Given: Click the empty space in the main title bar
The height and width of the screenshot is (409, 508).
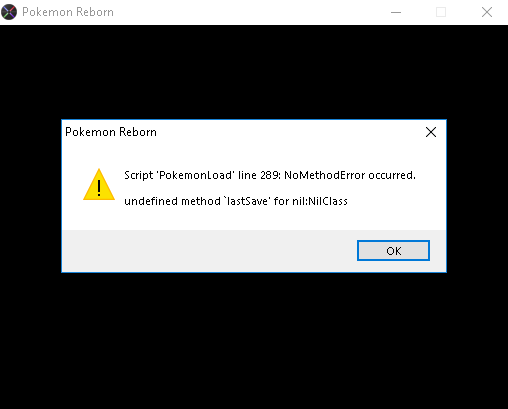Looking at the screenshot, I should (250, 12).
